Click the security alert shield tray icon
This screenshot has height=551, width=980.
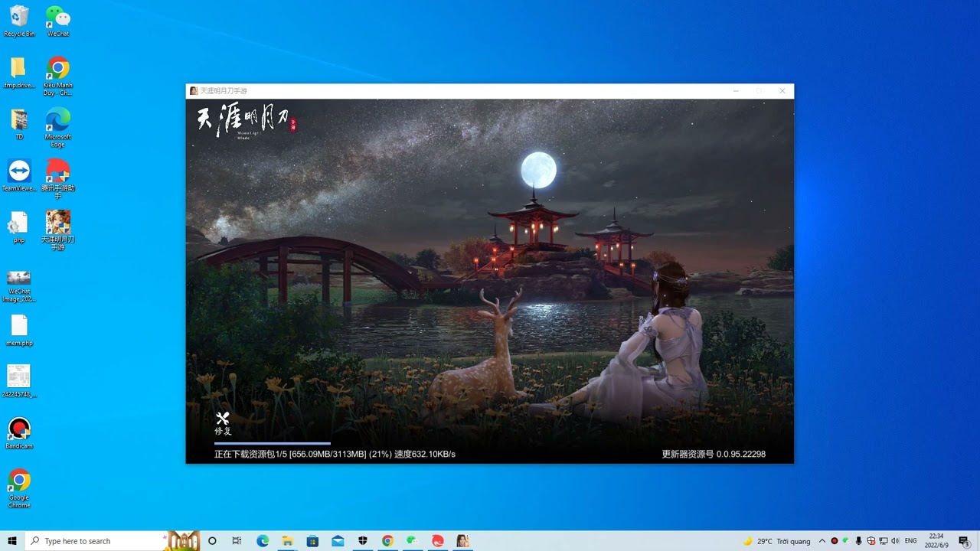[871, 541]
